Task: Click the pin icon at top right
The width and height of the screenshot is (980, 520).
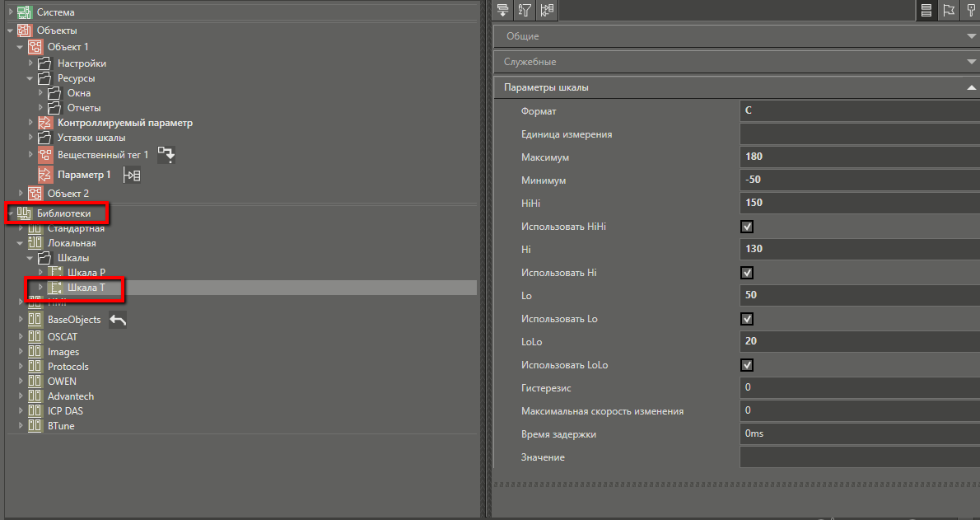Action: click(971, 11)
